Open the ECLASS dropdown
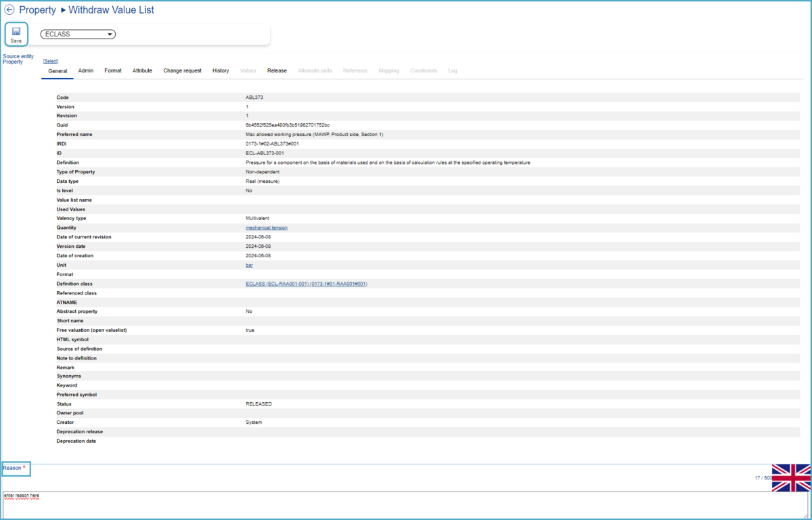The image size is (812, 520). [x=78, y=35]
